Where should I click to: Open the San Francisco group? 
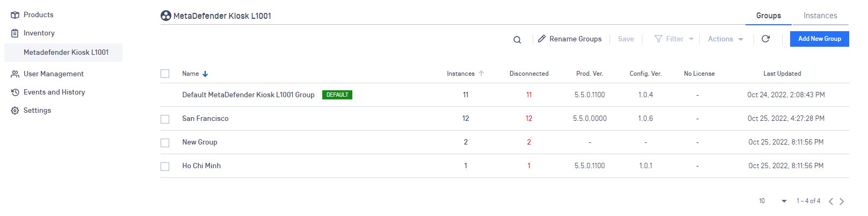(205, 119)
